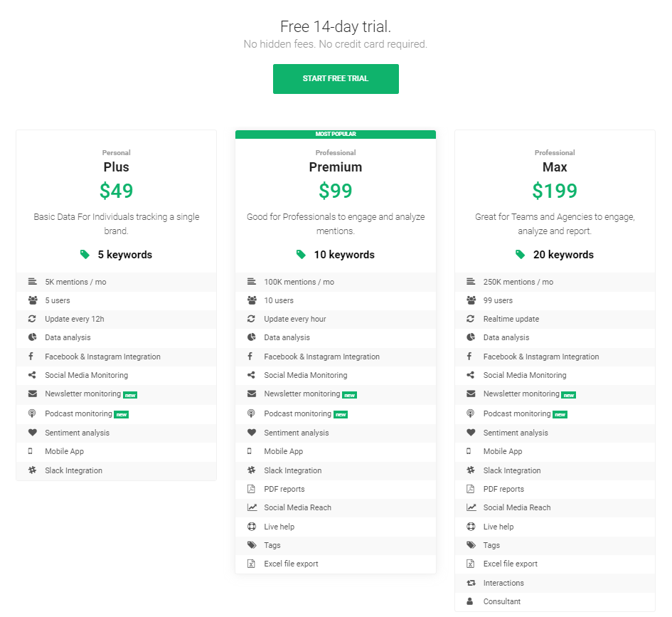Click the Slack icon in the Plus plan

pyautogui.click(x=32, y=470)
